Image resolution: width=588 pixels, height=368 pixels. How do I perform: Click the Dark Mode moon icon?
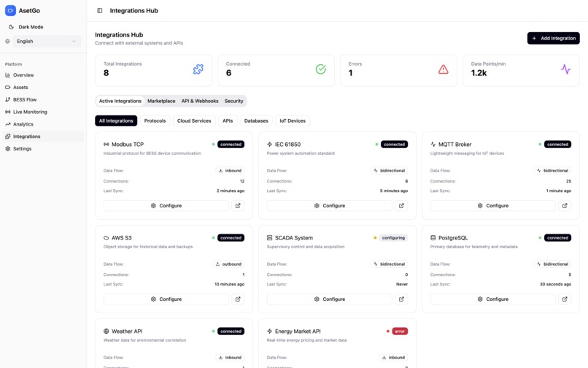point(11,27)
